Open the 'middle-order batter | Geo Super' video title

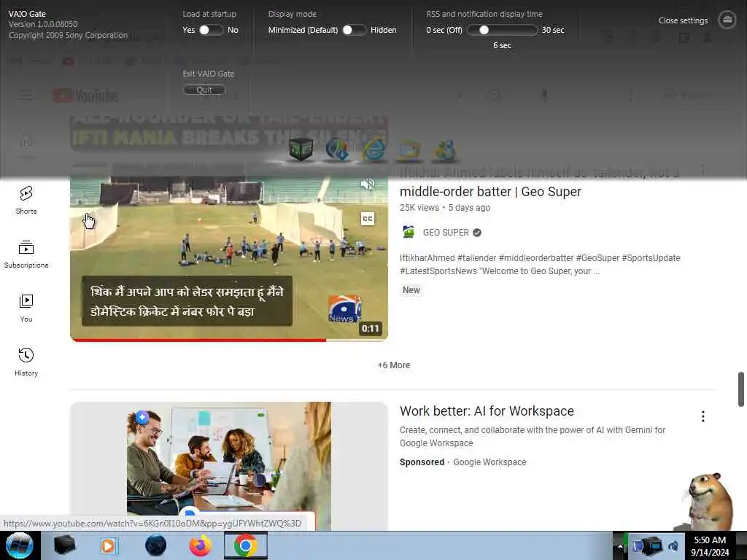click(490, 192)
